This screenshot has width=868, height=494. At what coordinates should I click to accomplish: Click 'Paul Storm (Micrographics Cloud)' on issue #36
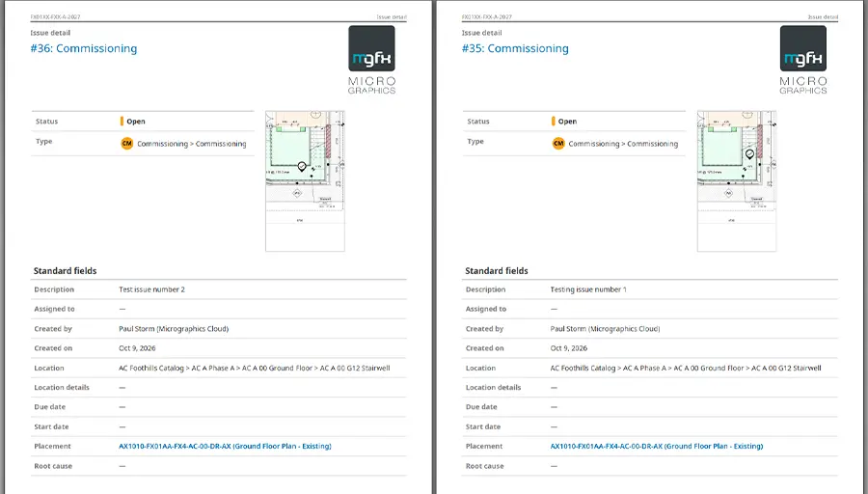click(x=174, y=329)
